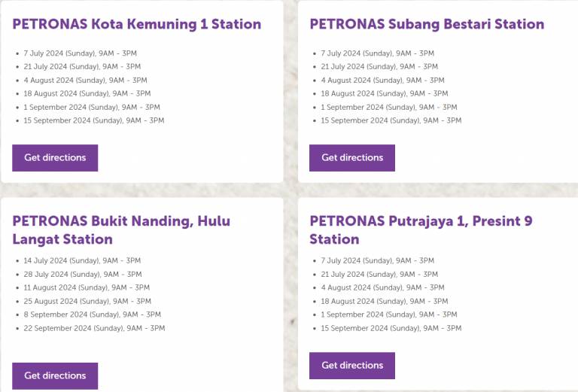This screenshot has width=578, height=392.
Task: Select 15 September 2024 entry under Kota Kemuning
Action: (94, 120)
